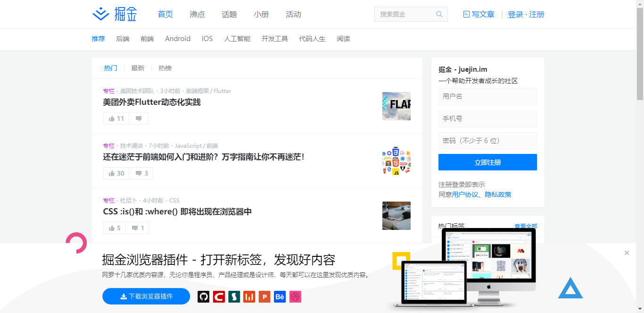Image resolution: width=644 pixels, height=313 pixels.
Task: Like the 美团外卖Flutter article
Action: (116, 118)
